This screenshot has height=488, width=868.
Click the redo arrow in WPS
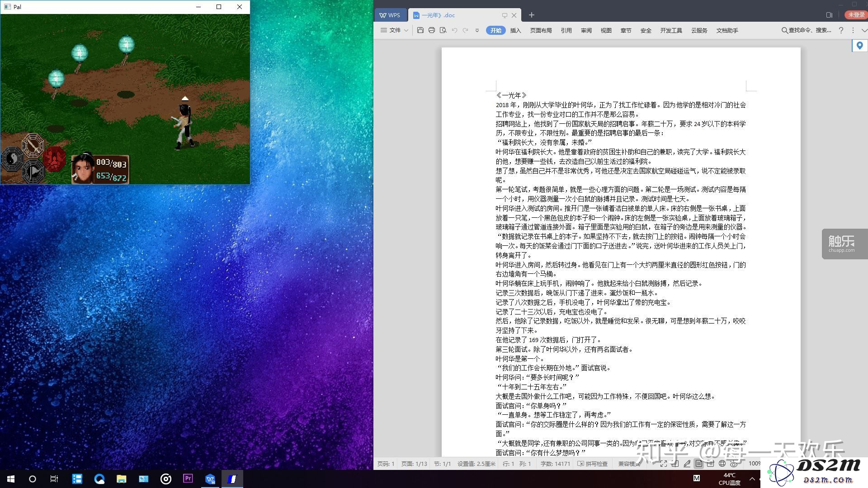(x=465, y=30)
